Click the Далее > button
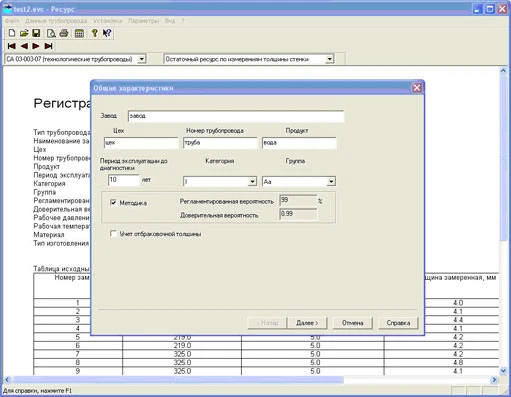511x397 pixels. [x=307, y=323]
